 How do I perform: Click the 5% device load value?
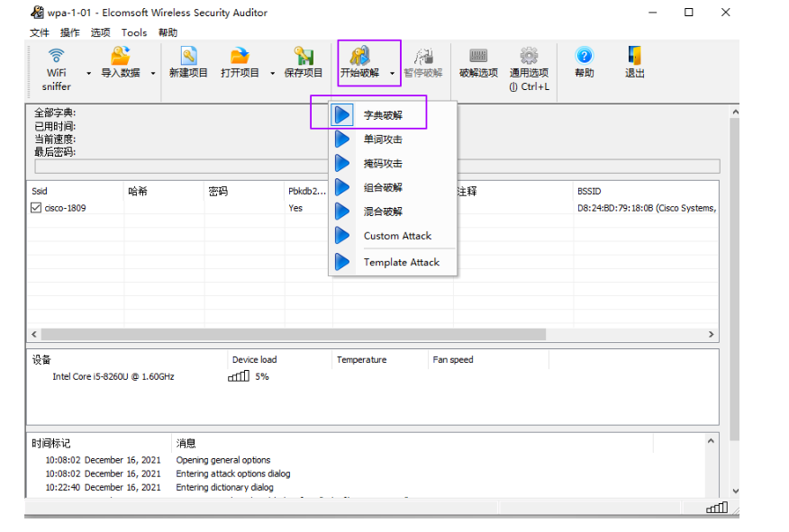(262, 376)
